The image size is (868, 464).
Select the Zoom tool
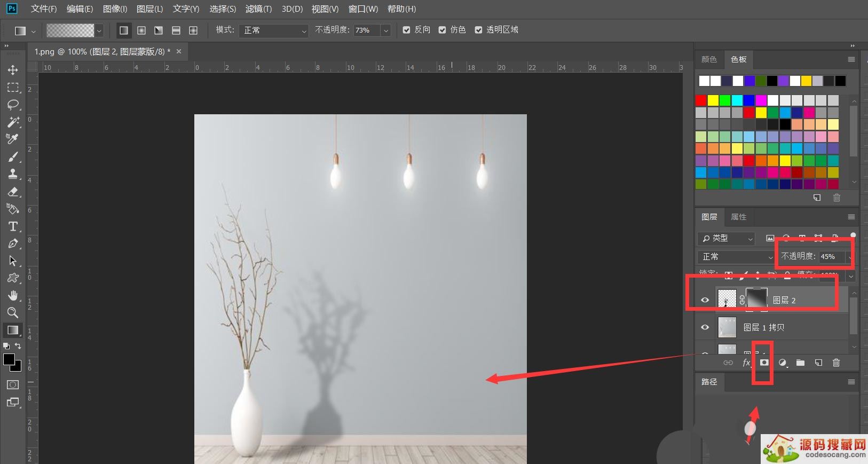13,312
